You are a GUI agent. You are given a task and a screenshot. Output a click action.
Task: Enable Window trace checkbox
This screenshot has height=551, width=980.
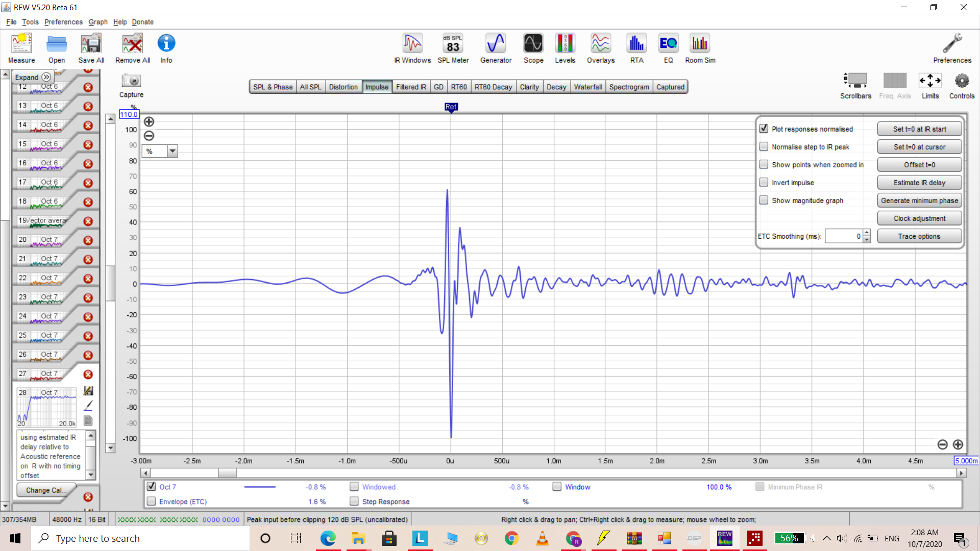[557, 486]
